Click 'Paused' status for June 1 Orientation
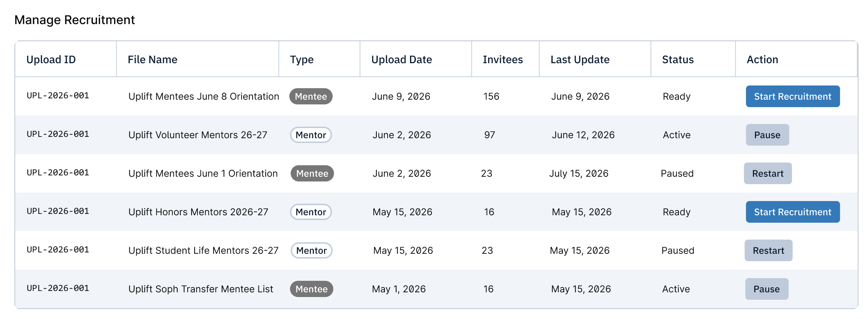The image size is (868, 319). point(677,173)
